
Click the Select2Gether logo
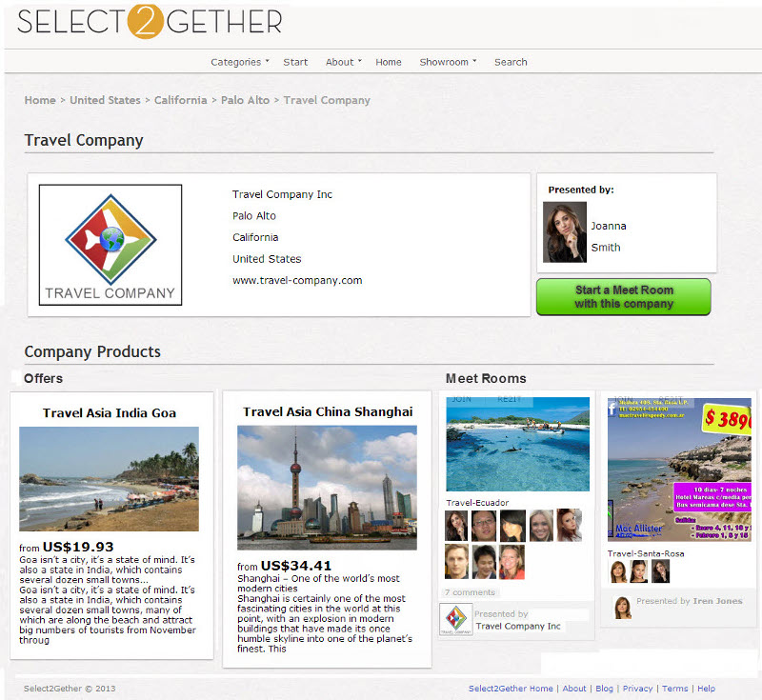(x=150, y=22)
